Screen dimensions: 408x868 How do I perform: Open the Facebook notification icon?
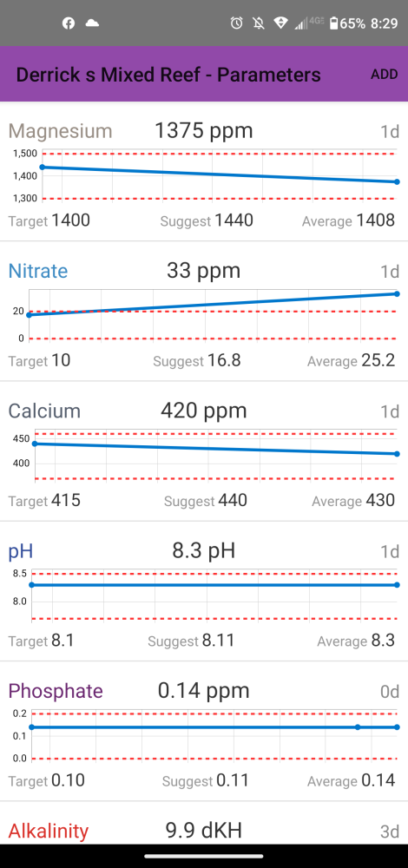click(69, 23)
